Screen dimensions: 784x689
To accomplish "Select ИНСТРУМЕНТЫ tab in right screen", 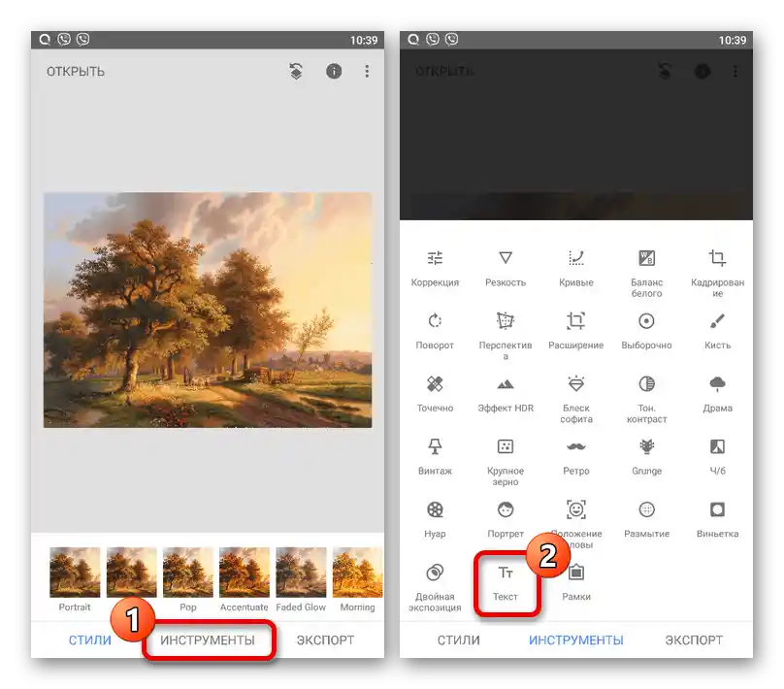I will pyautogui.click(x=576, y=640).
